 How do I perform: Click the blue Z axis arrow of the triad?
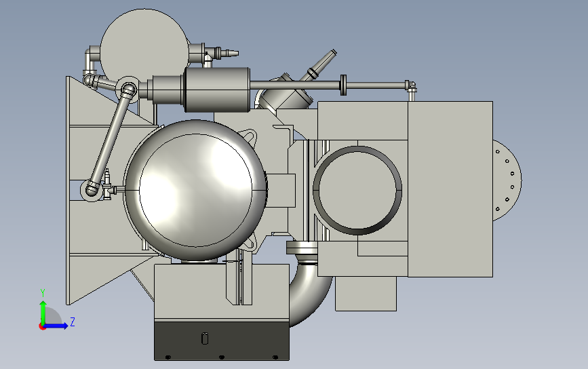coord(56,326)
